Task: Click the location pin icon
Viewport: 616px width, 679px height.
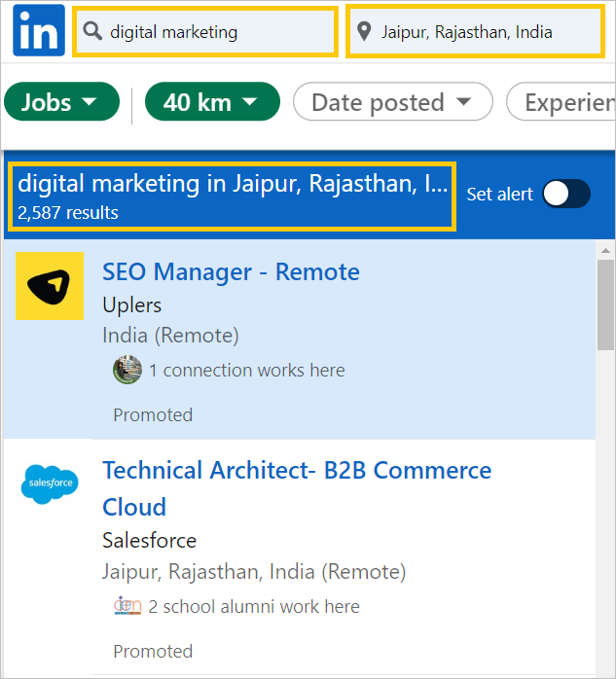Action: tap(364, 31)
